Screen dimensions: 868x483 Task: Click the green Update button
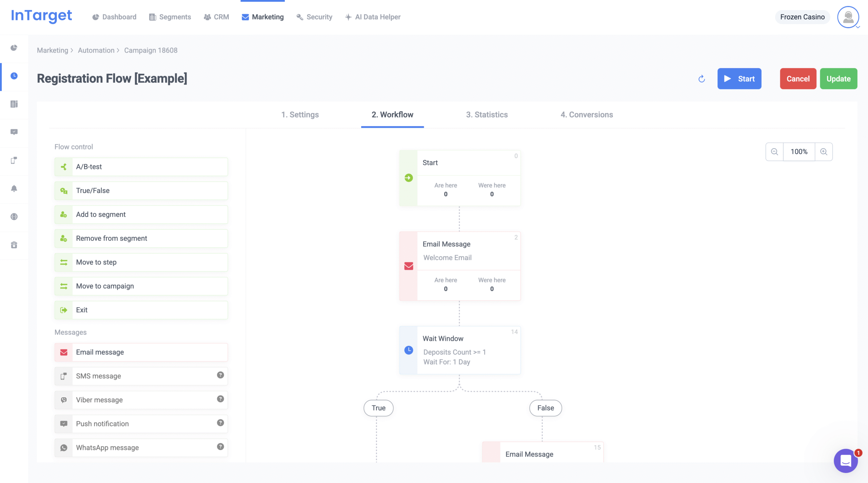838,79
